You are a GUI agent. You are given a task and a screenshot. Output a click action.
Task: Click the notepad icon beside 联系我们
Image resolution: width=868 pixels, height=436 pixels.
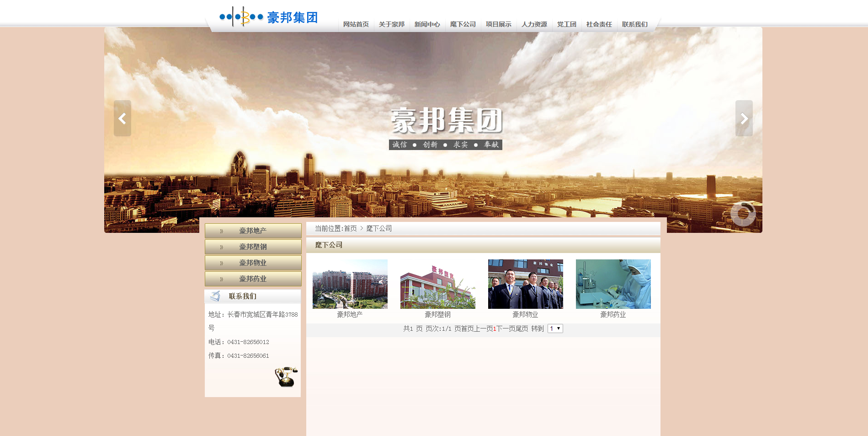215,296
